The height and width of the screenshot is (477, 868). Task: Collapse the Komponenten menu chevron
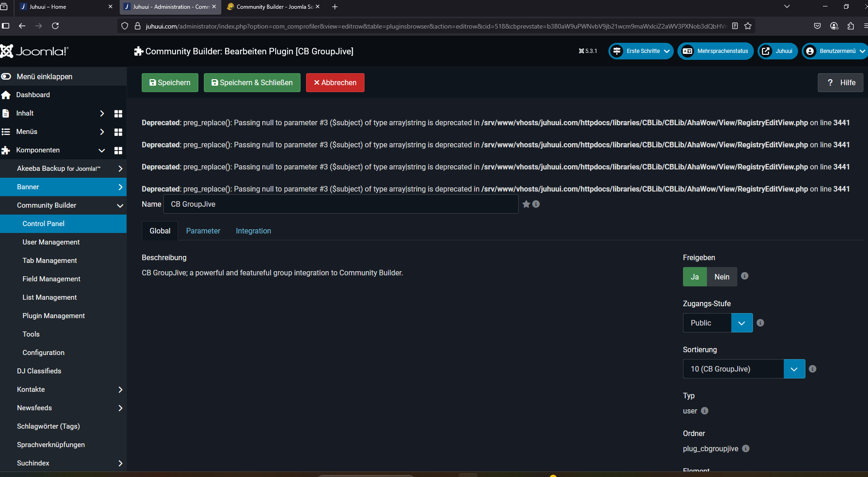click(x=102, y=150)
